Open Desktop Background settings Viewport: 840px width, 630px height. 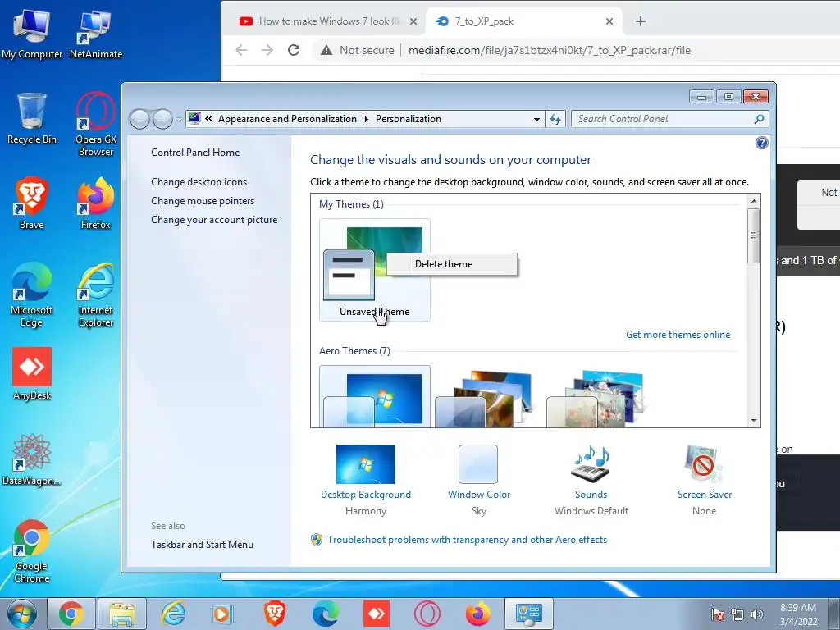tap(365, 480)
